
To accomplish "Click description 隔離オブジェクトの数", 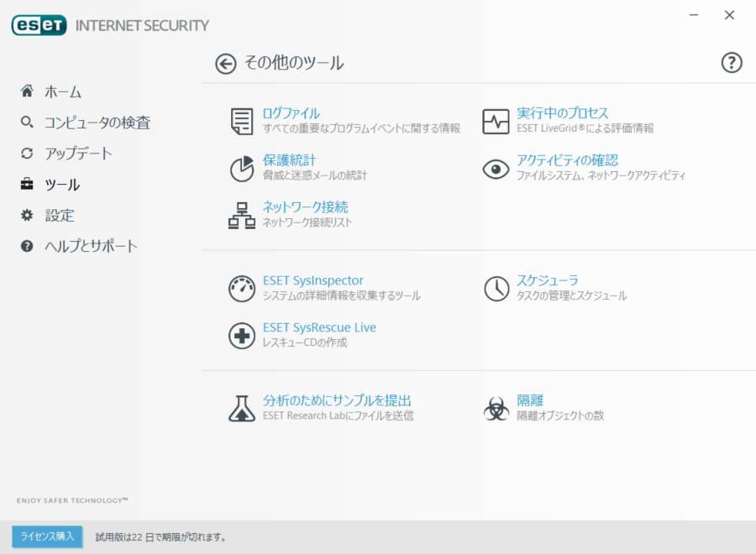I will point(560,415).
